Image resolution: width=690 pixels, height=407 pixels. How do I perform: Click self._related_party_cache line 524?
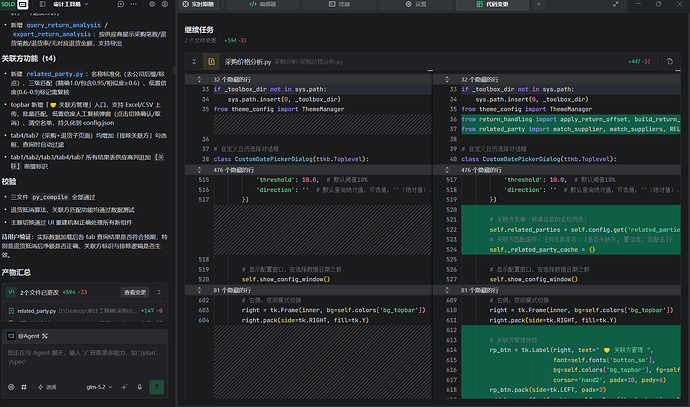coord(543,250)
